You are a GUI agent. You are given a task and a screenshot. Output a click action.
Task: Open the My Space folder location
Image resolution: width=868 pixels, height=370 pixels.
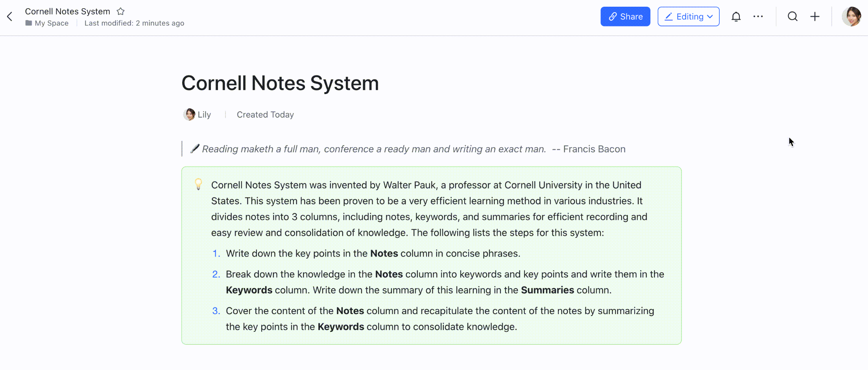pyautogui.click(x=47, y=23)
